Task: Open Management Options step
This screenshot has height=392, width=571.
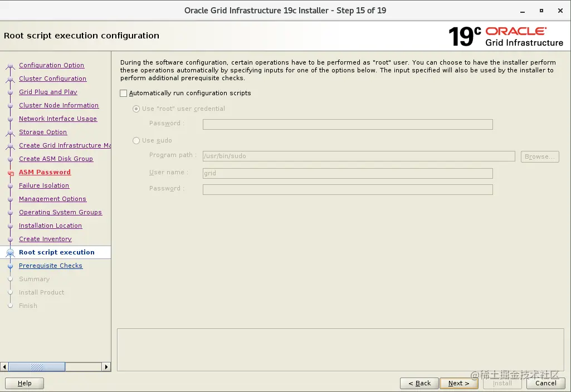Action: pyautogui.click(x=52, y=199)
